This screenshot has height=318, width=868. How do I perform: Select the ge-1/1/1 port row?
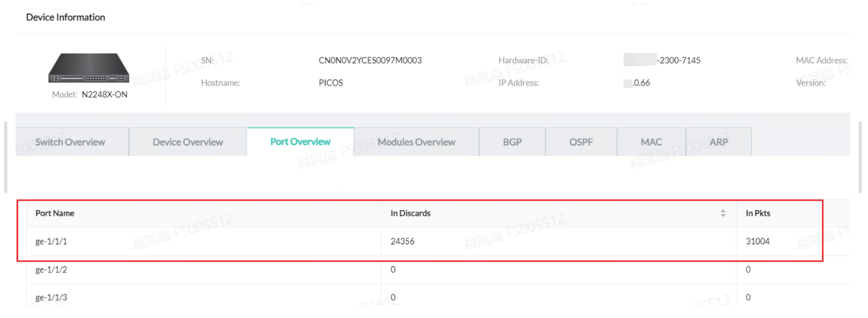click(x=51, y=242)
